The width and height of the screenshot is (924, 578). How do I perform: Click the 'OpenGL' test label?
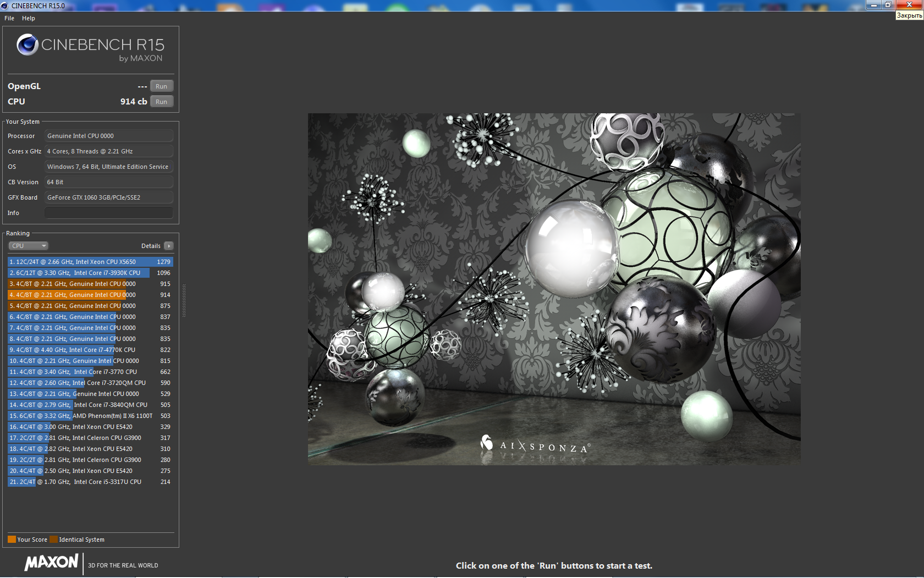[x=24, y=86]
